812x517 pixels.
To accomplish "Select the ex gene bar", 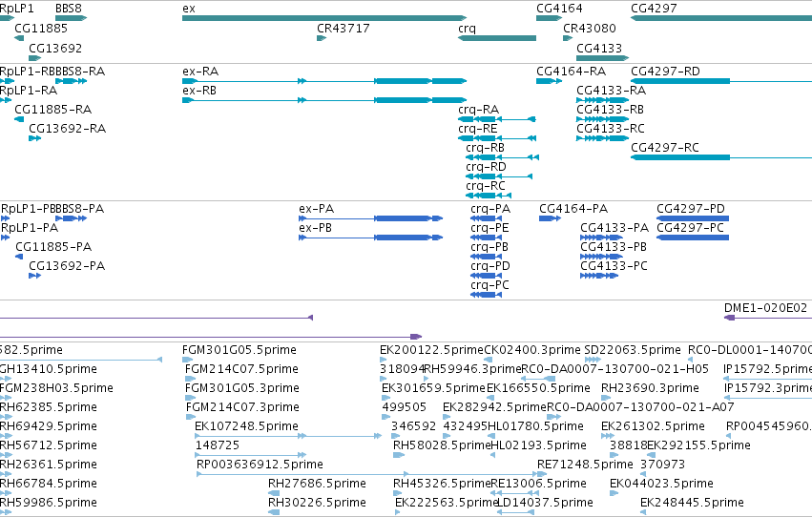I will click(324, 18).
